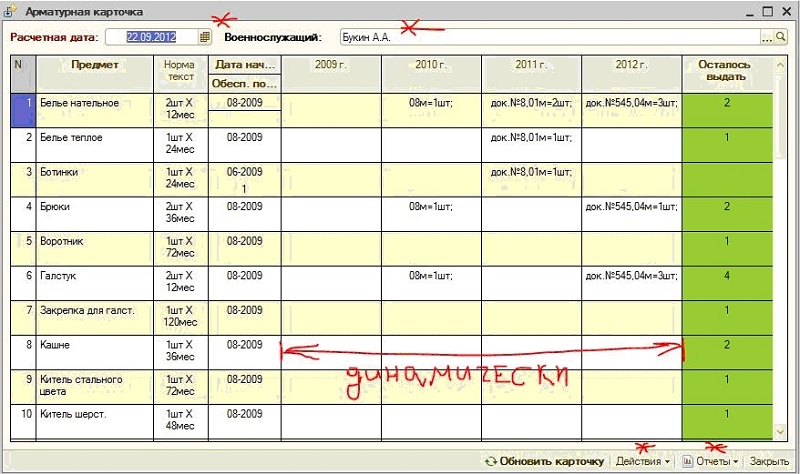Open the calendar picker beside Расчетная дата
The image size is (800, 474).
[x=205, y=38]
